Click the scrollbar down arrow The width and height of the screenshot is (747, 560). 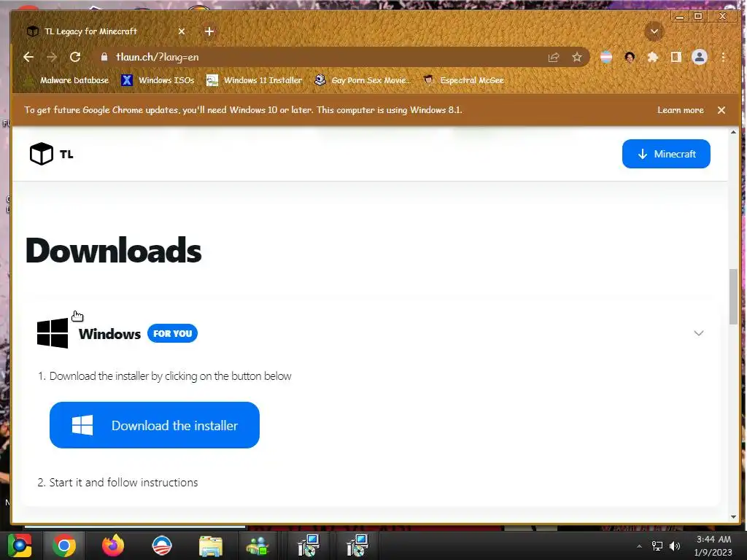(x=733, y=517)
